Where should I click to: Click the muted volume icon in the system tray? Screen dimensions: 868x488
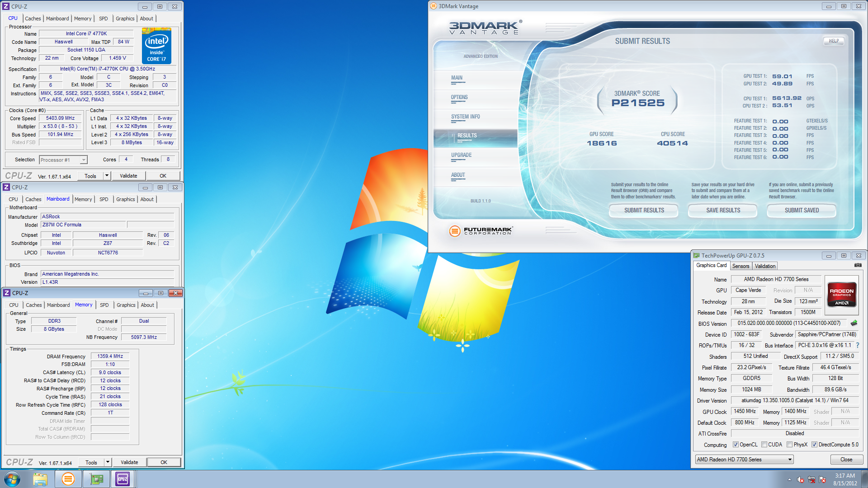tap(801, 479)
